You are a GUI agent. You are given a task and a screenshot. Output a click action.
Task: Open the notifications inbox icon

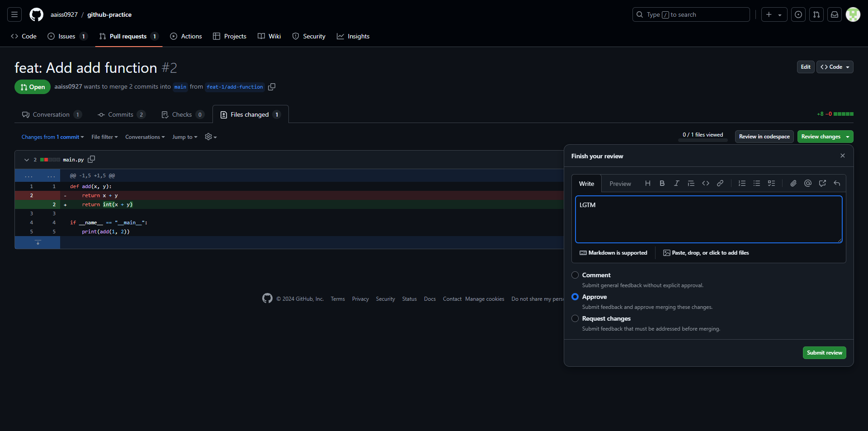click(x=835, y=14)
